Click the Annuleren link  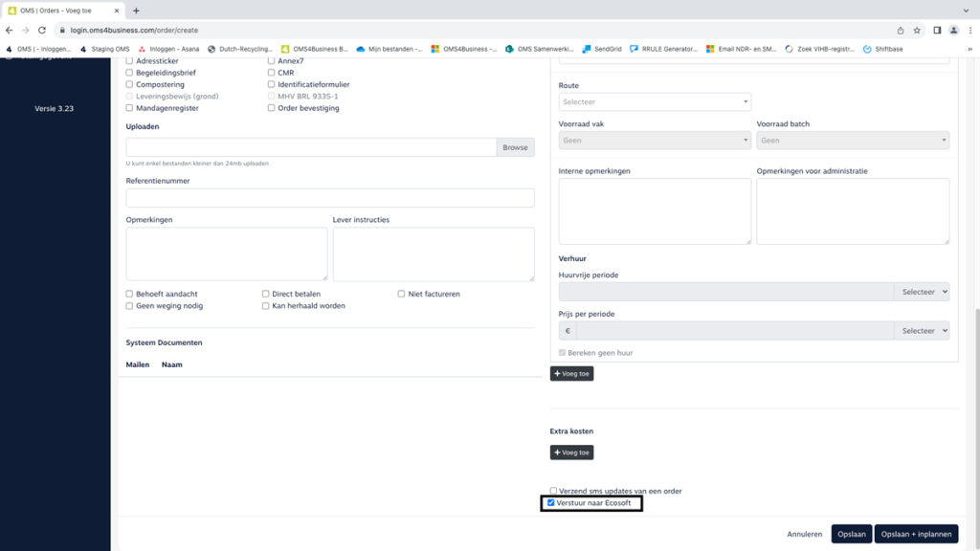[x=805, y=534]
